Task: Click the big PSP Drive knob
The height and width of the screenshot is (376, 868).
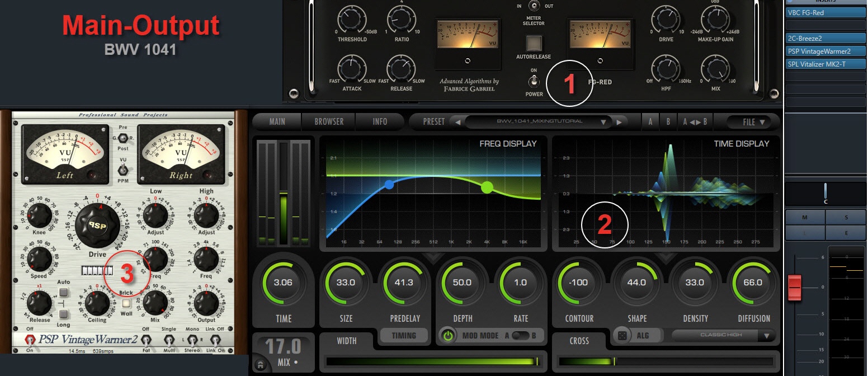Action: tap(98, 226)
